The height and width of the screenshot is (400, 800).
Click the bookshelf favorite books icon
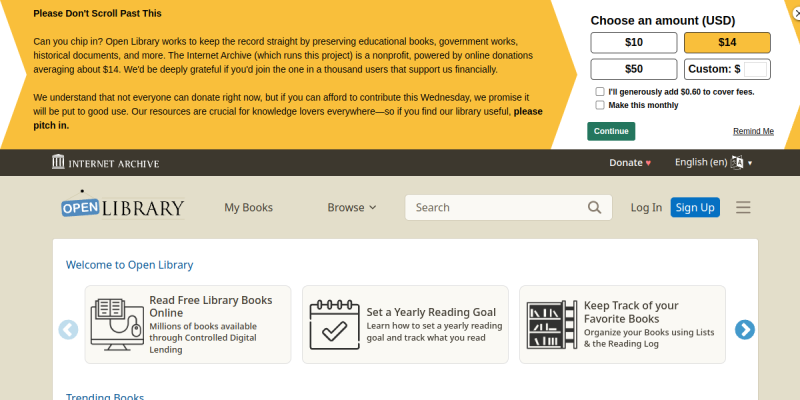(x=552, y=324)
